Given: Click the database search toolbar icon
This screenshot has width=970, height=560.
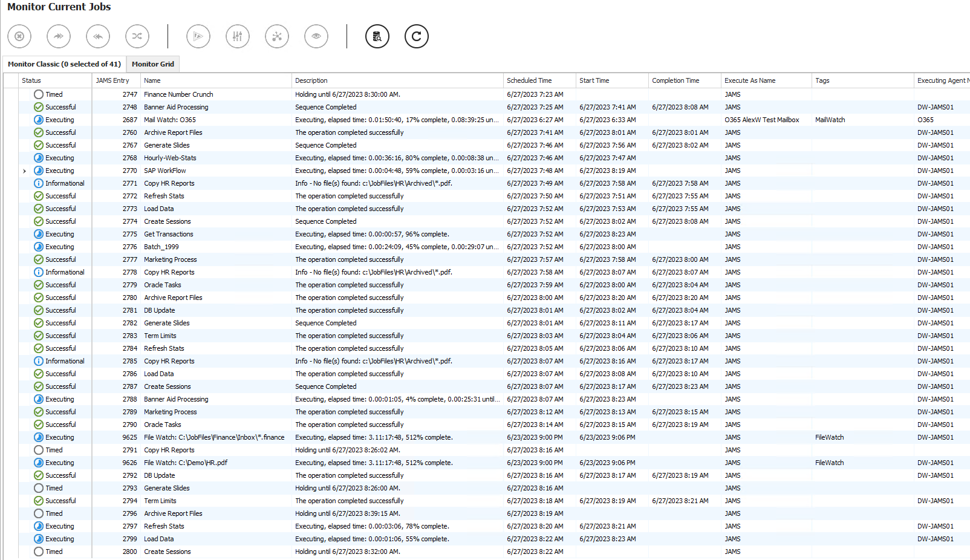Looking at the screenshot, I should click(377, 36).
